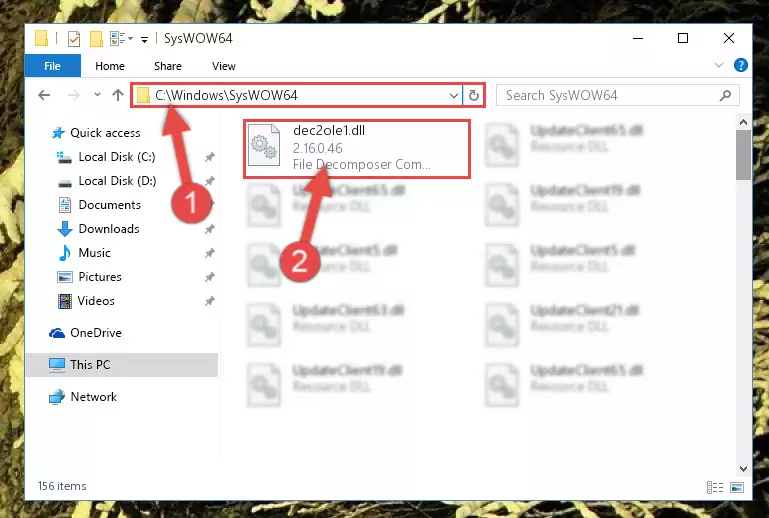Switch to the Share ribbon tab
Image resolution: width=769 pixels, height=518 pixels.
click(x=168, y=66)
